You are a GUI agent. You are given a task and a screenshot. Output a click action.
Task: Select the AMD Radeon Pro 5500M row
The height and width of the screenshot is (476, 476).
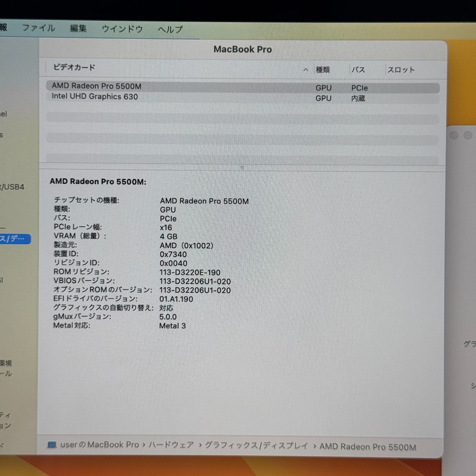pos(243,87)
